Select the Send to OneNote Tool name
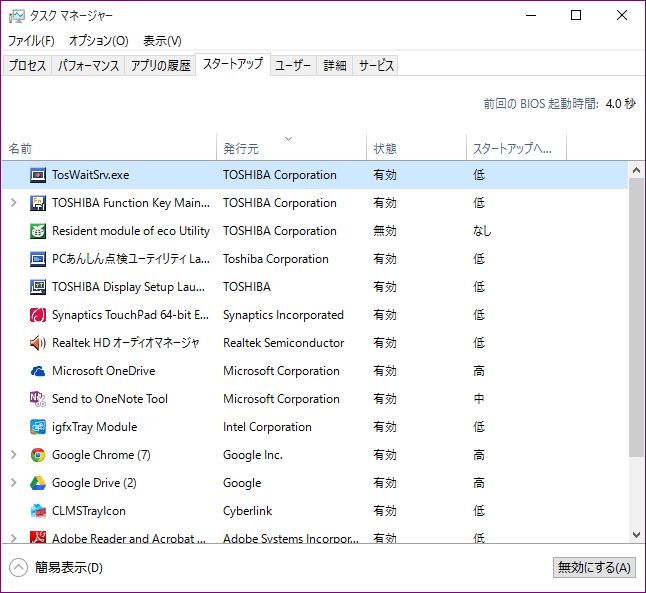Image resolution: width=646 pixels, height=593 pixels. (110, 399)
